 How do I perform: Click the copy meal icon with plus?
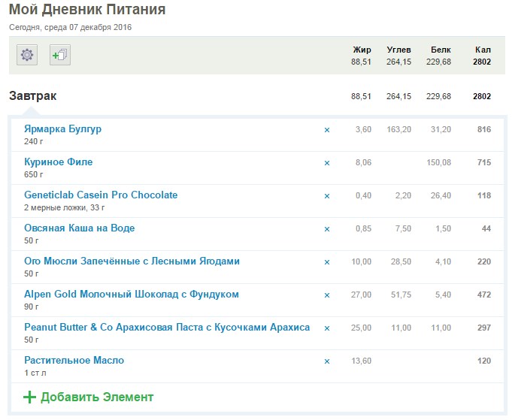coord(60,55)
